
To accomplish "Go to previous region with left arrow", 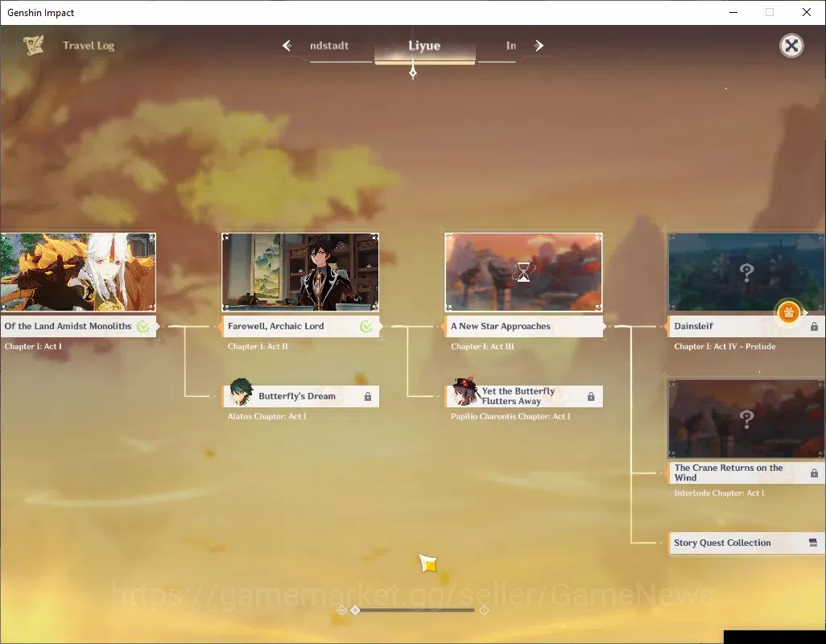I will tap(287, 46).
